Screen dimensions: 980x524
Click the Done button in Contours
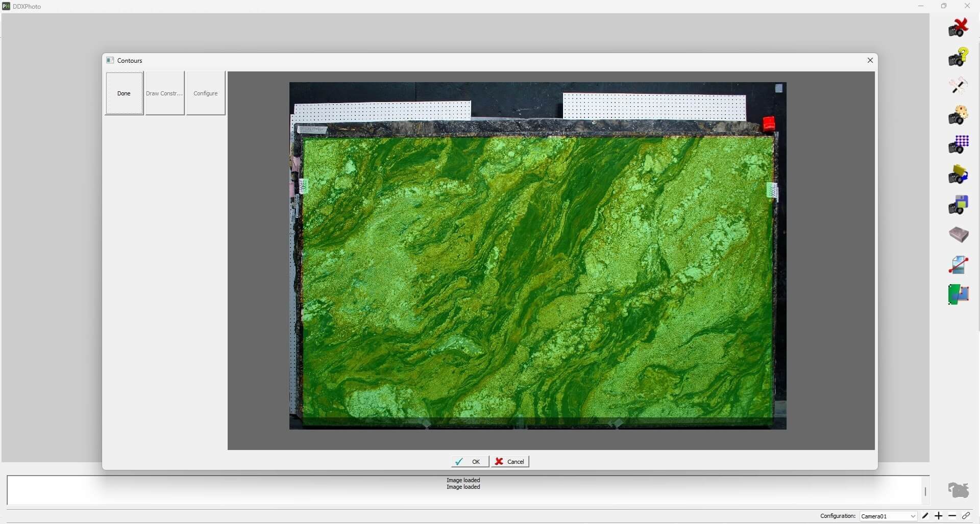coord(124,93)
